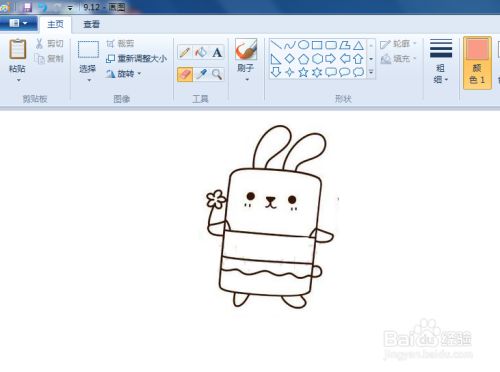Click the Undo arrow in title bar
Viewport: 500px width, 372px height.
point(42,7)
